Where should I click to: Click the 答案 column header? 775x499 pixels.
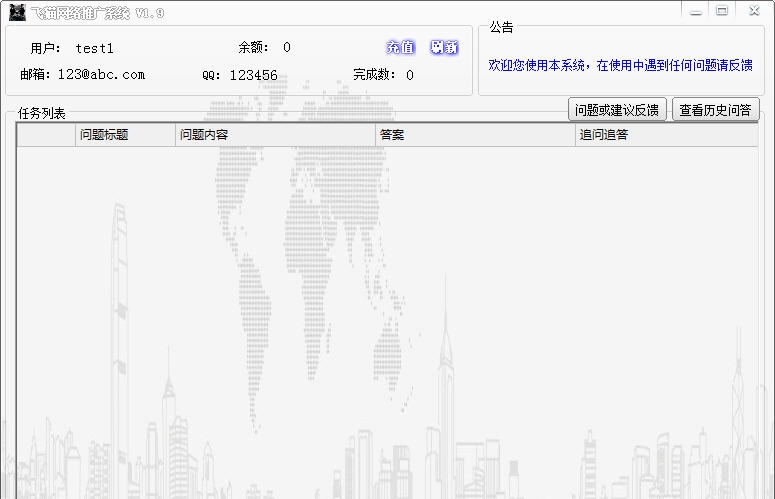pos(475,135)
